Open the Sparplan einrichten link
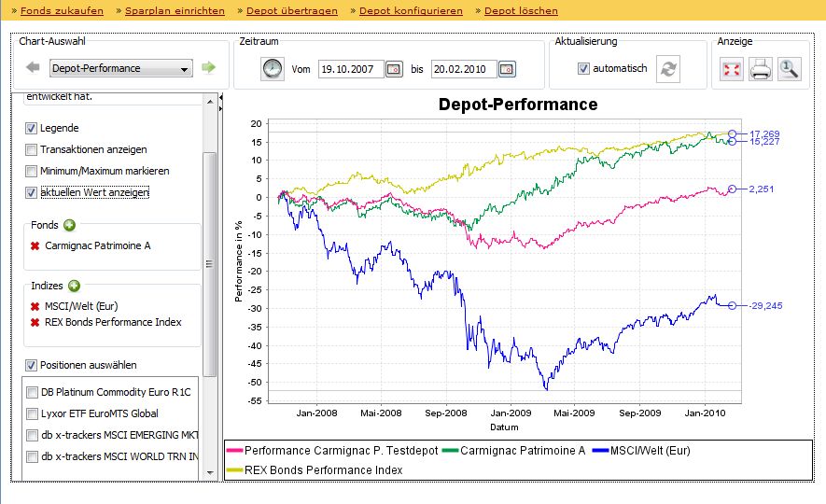This screenshot has width=826, height=504. 175,11
